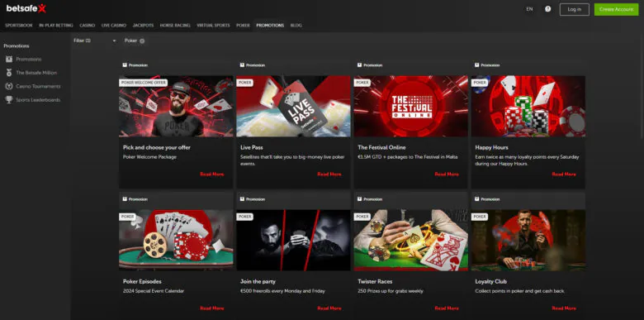Open the Live Casino section

pyautogui.click(x=114, y=26)
